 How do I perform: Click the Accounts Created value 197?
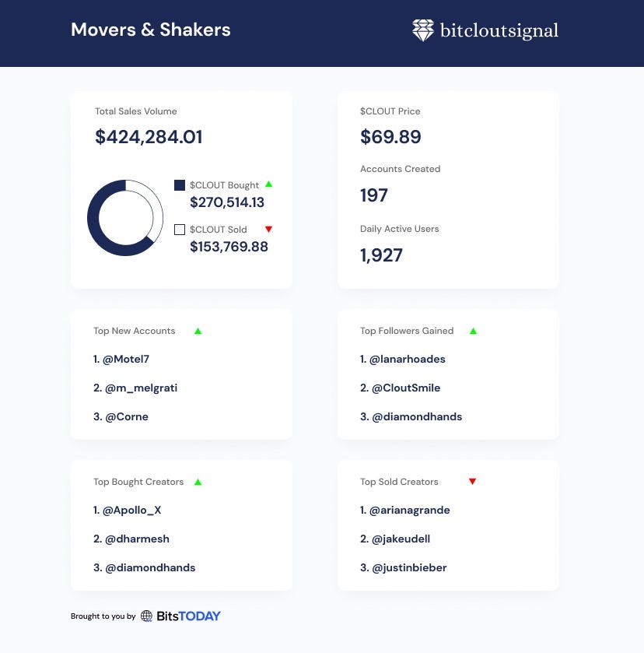pos(374,195)
